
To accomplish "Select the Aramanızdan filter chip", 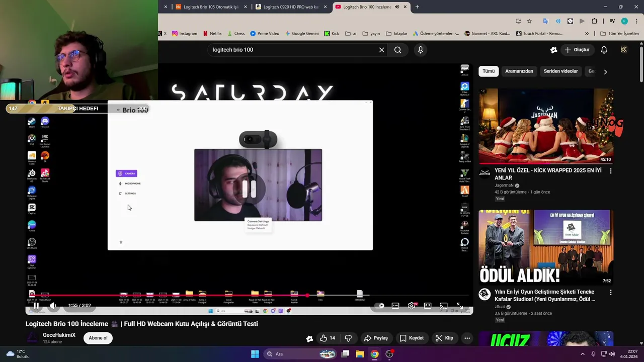I will click(x=519, y=71).
